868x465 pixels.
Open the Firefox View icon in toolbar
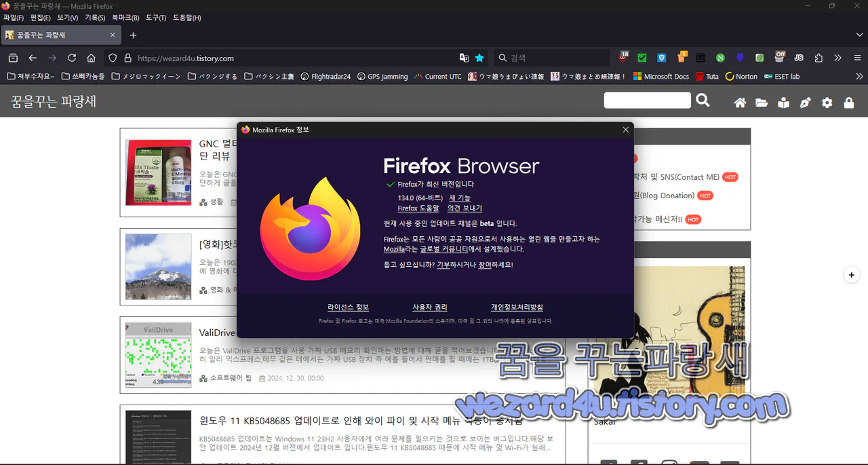(13, 58)
